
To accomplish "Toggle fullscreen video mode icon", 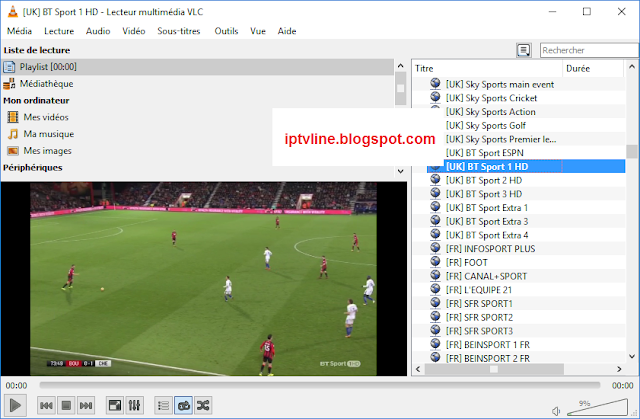I will [x=115, y=406].
